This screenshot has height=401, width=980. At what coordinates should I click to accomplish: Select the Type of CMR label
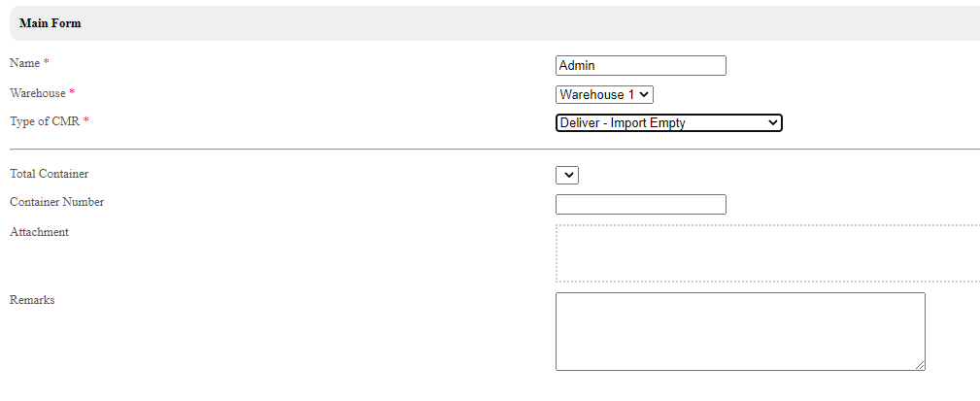click(x=44, y=121)
